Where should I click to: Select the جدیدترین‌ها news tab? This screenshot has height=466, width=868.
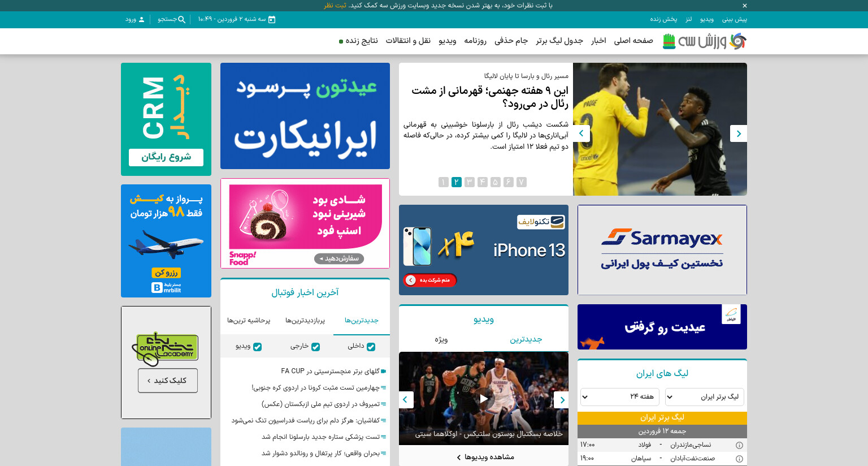[x=362, y=321]
